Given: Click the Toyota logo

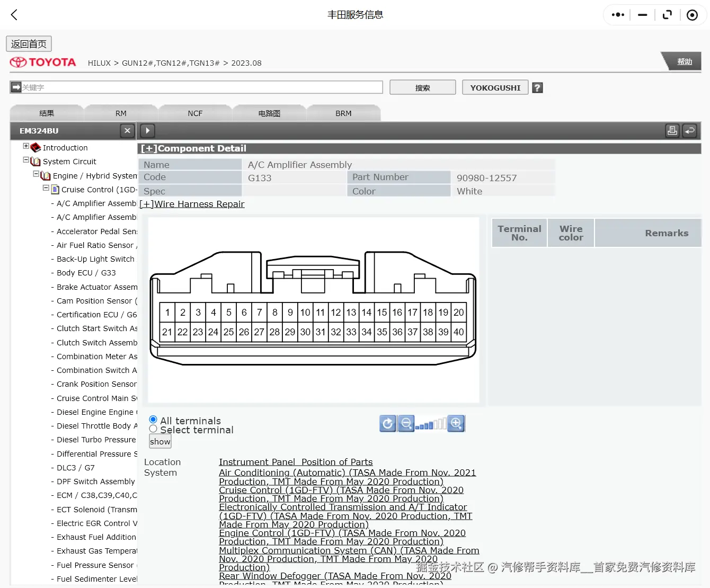Looking at the screenshot, I should click(42, 62).
